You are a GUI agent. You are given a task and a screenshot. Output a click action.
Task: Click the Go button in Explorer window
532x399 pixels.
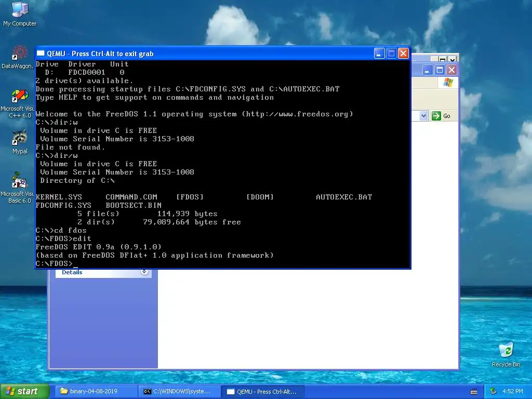tap(441, 116)
